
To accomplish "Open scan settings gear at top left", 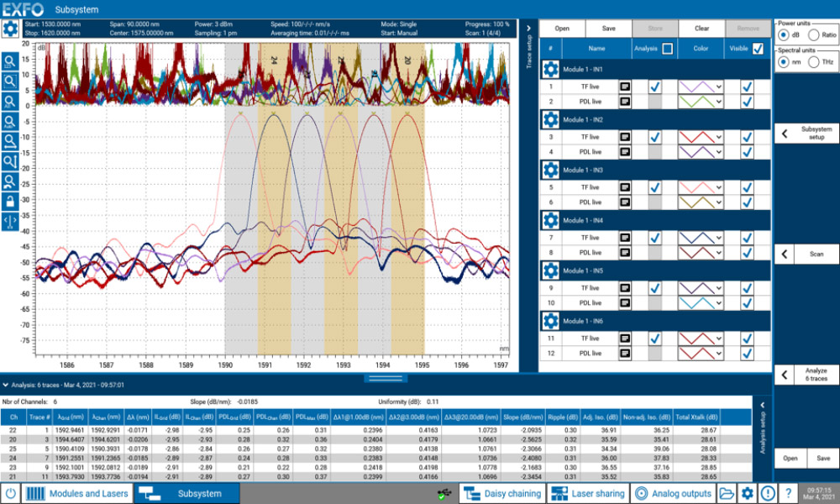I will coord(11,29).
